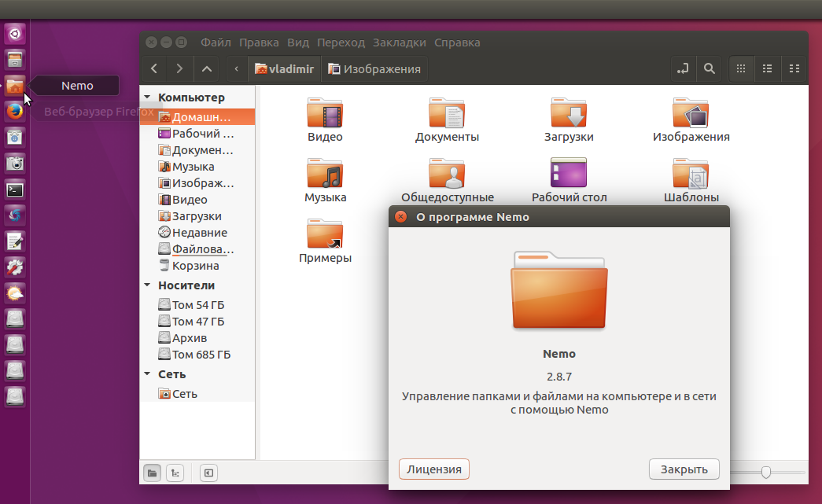Click the Закрыть button in About dialog
The width and height of the screenshot is (822, 504).
pos(684,469)
